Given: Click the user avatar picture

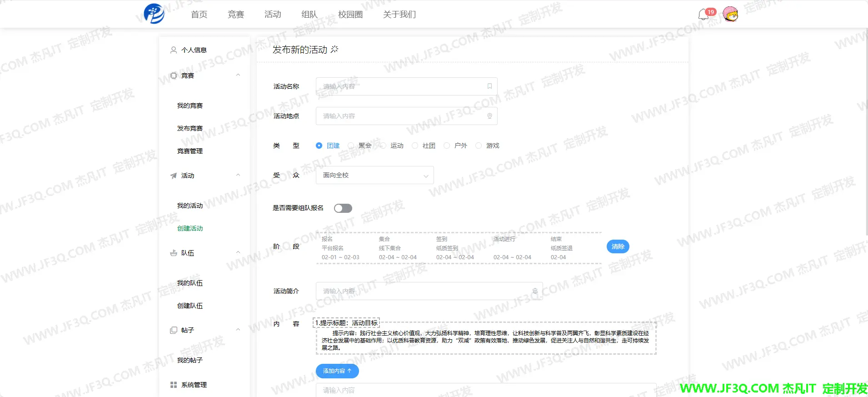Looking at the screenshot, I should coord(730,15).
